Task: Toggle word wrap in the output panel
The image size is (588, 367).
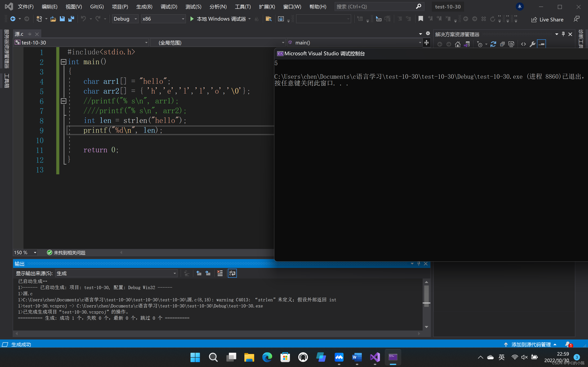Action: click(232, 273)
